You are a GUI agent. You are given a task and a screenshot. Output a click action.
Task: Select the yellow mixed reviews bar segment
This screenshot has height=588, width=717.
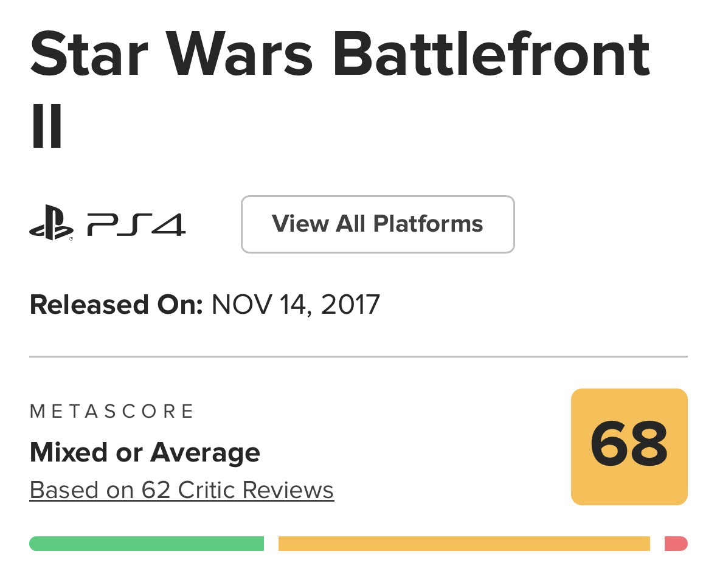(x=463, y=544)
